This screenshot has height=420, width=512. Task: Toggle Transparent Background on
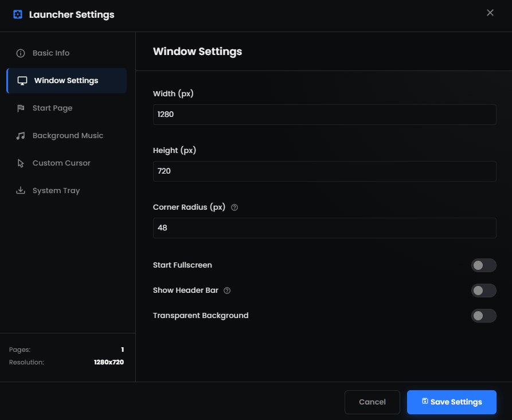[483, 316]
